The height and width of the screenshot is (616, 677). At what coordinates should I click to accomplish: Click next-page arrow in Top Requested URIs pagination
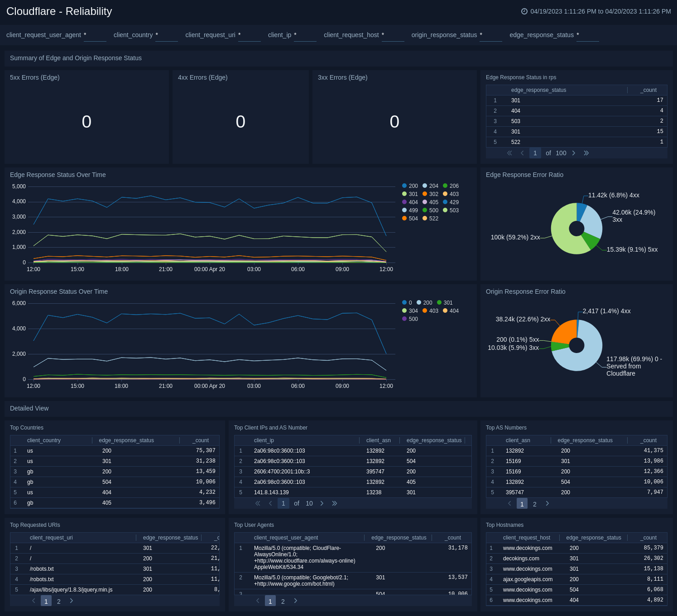[x=71, y=601]
